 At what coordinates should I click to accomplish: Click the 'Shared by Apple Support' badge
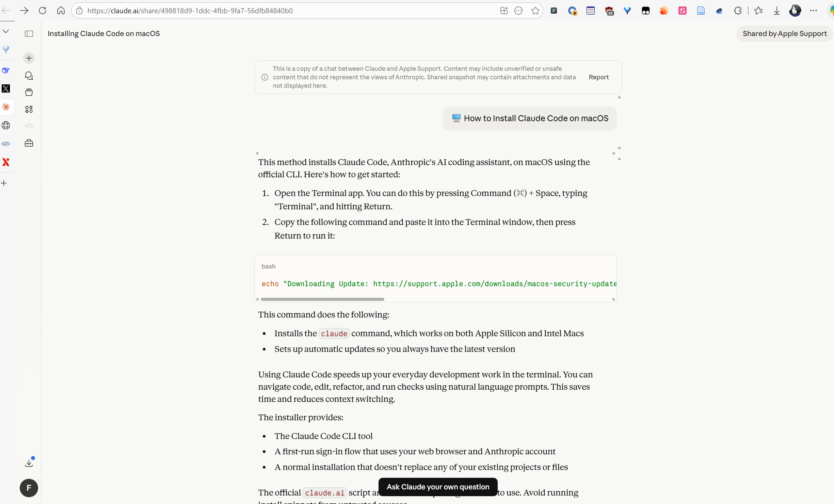(x=785, y=34)
